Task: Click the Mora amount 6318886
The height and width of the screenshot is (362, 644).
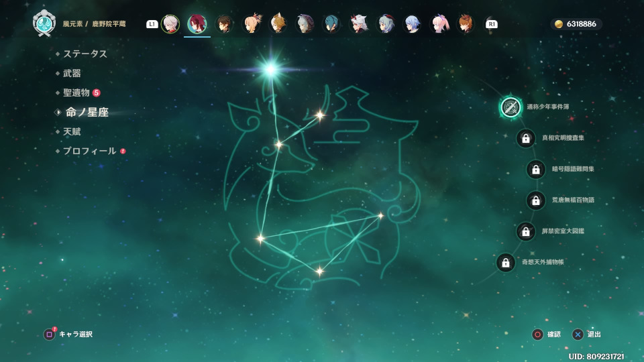Action: (581, 24)
